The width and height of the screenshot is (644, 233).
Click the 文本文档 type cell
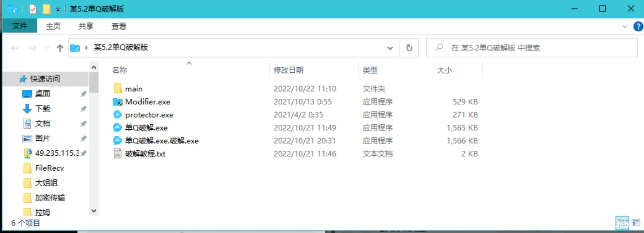378,154
